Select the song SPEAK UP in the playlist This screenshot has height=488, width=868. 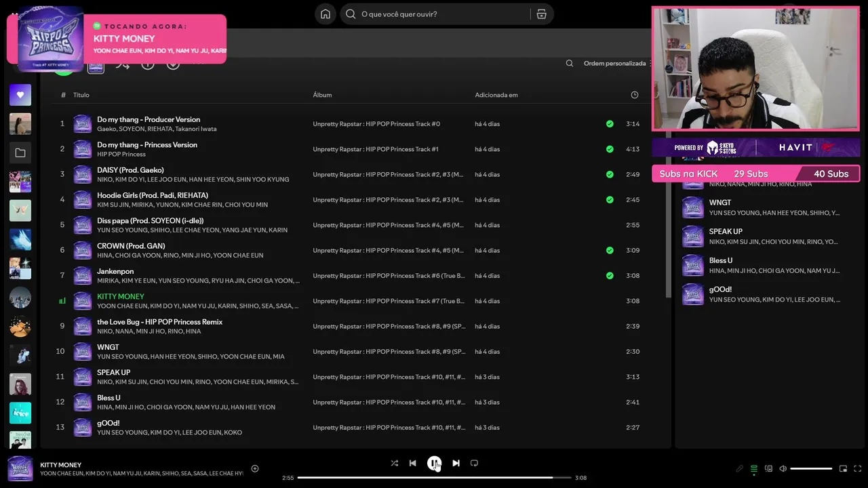tap(113, 372)
